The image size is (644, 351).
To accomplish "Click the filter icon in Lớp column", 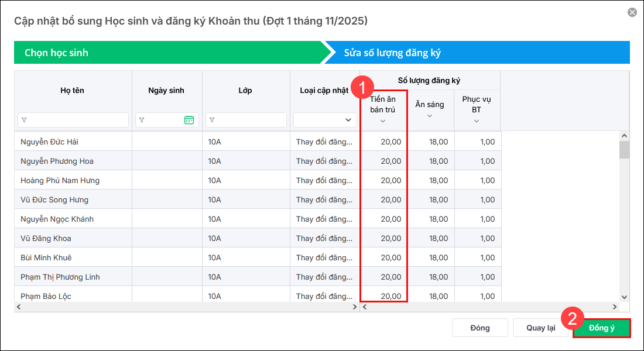I will click(211, 120).
